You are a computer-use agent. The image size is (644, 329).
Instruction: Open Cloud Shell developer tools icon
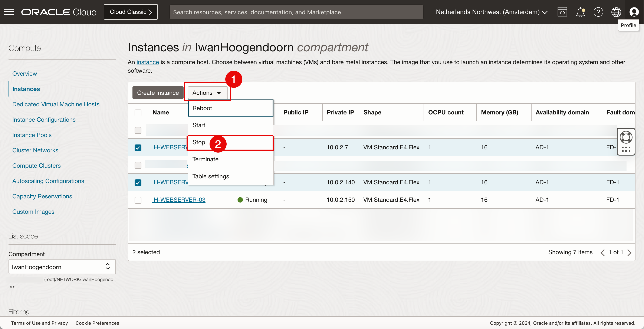[562, 12]
